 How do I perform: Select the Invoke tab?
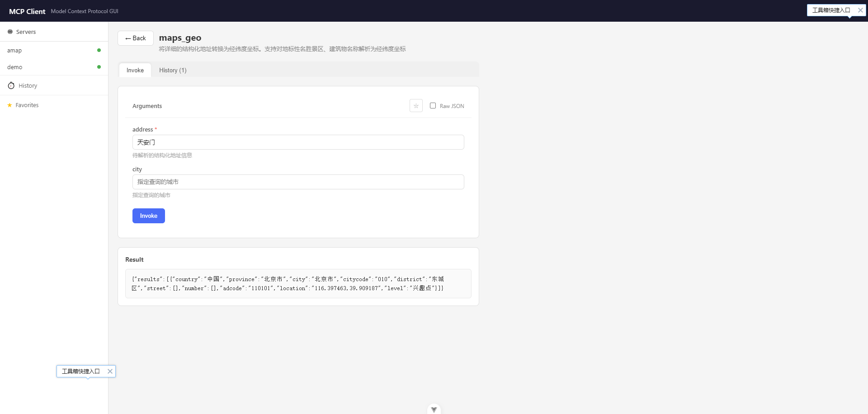(x=135, y=70)
